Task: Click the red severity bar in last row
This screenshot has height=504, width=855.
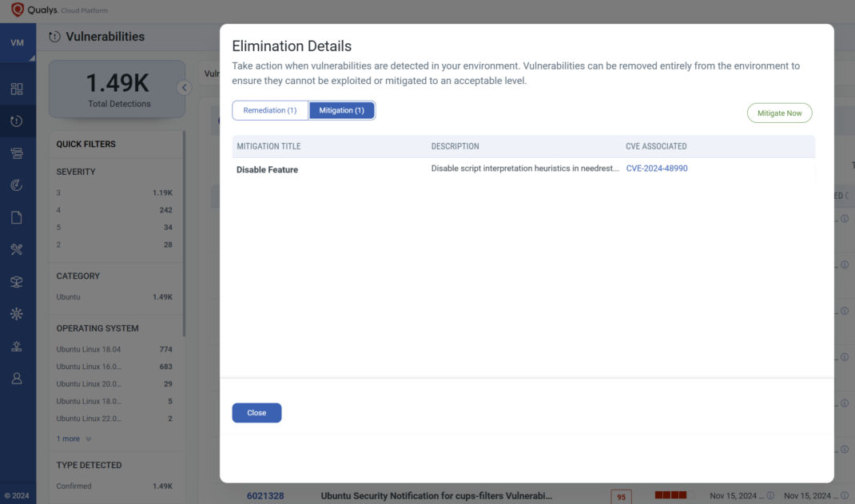Action: (670, 494)
